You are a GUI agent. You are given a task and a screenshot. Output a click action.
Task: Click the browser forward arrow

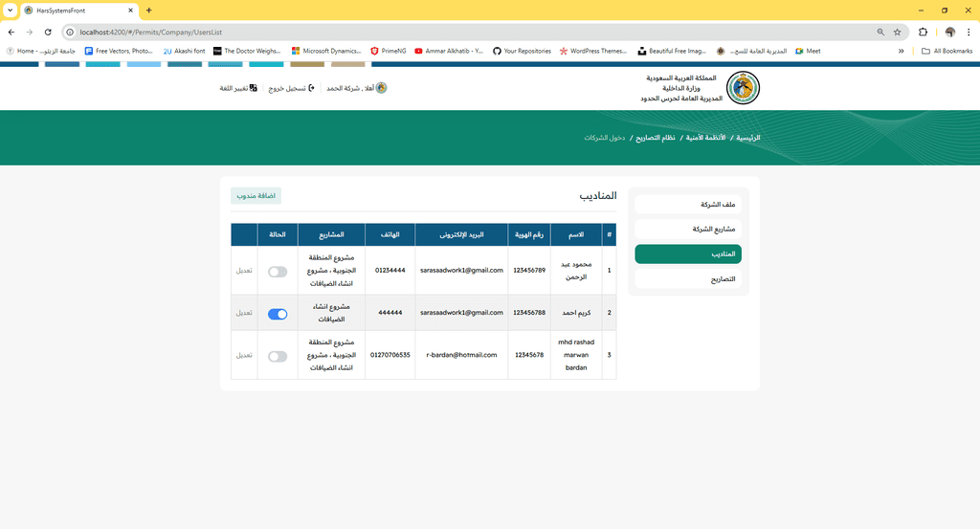30,32
